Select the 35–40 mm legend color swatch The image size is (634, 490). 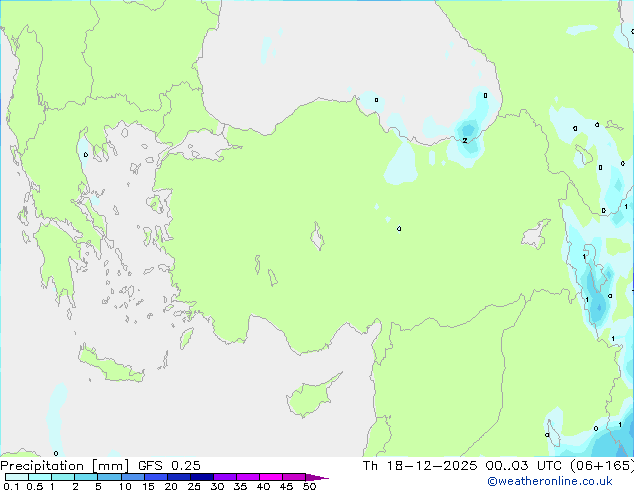click(247, 477)
